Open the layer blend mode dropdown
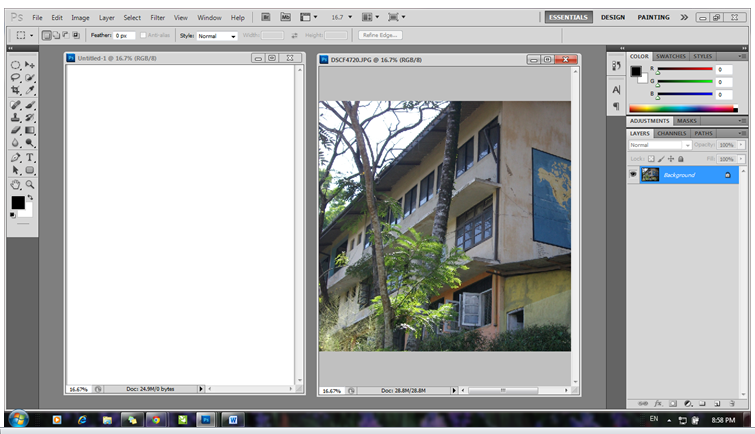755x434 pixels. [660, 145]
